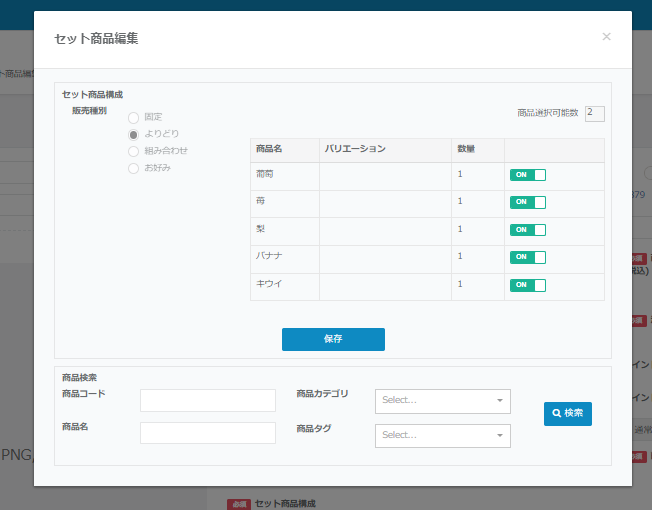
Task: Close the セット商品編集 dialog
Action: tap(606, 37)
